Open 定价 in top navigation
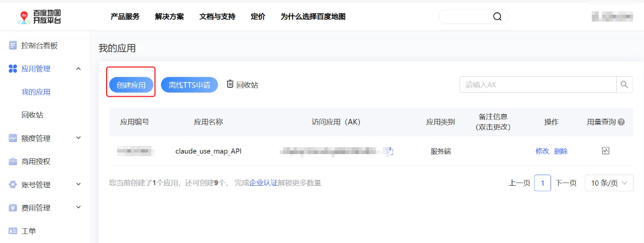Image resolution: width=644 pixels, height=243 pixels. pyautogui.click(x=258, y=16)
